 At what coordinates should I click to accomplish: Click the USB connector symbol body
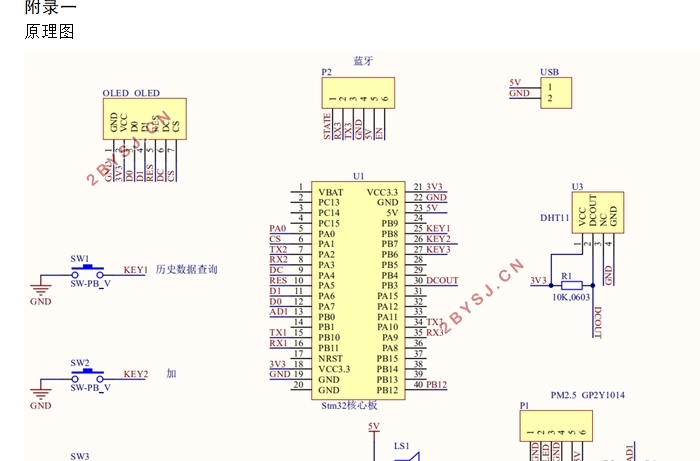[x=556, y=93]
